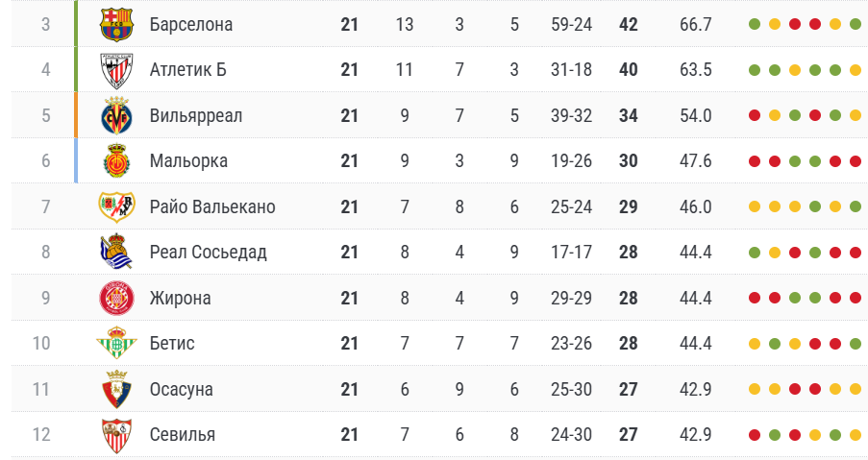Open the Атлетик Б team link
The width and height of the screenshot is (868, 460).
pos(187,70)
